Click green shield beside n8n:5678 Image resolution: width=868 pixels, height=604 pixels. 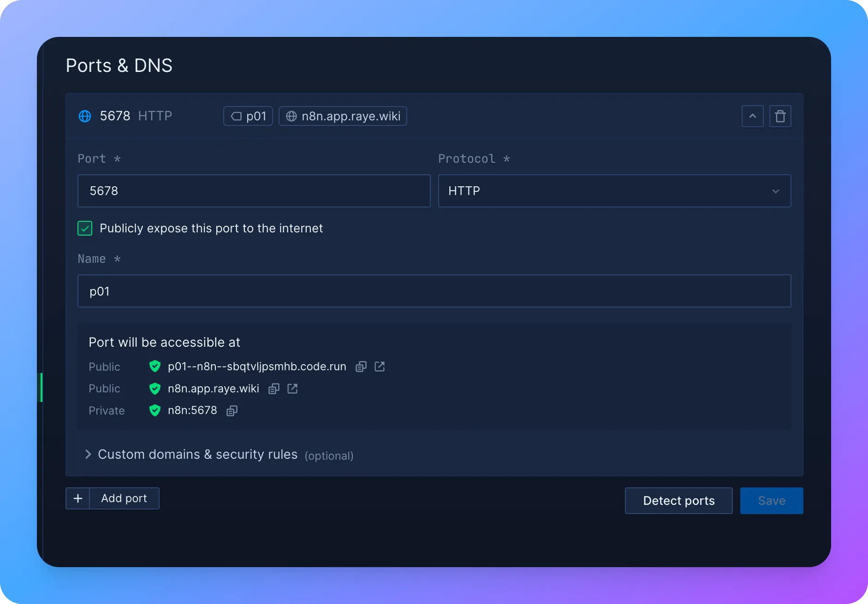(x=155, y=410)
